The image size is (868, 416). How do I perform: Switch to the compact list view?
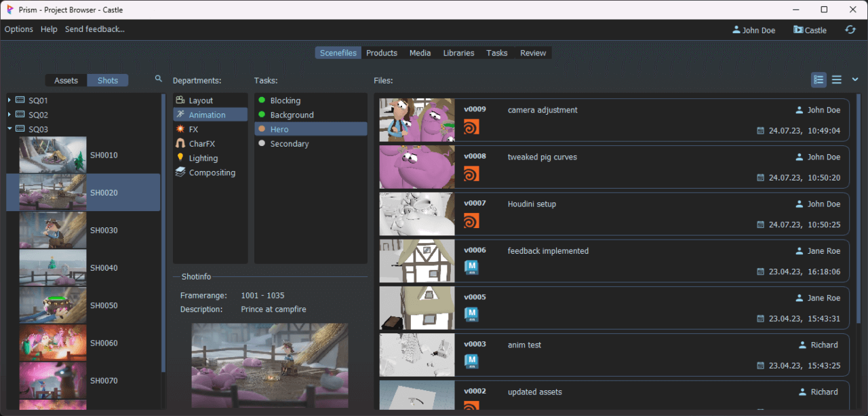pyautogui.click(x=837, y=79)
